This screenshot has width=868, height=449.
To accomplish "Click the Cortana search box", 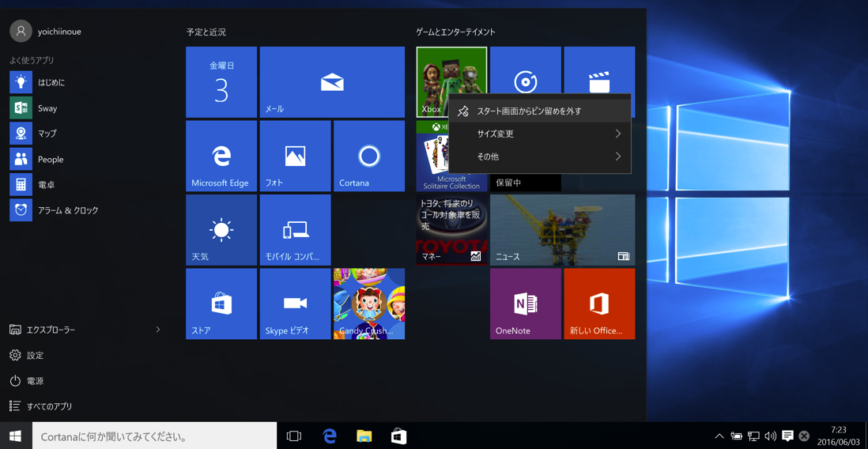I will point(154,436).
